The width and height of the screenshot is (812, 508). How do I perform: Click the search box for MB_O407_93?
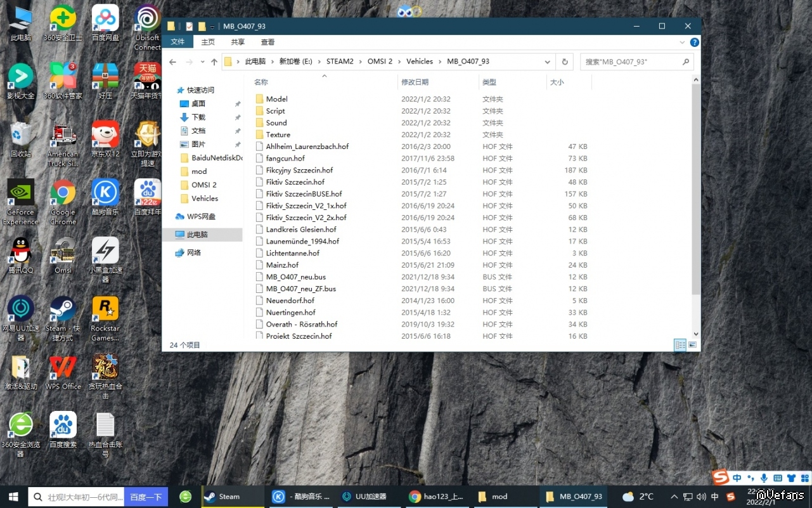tap(631, 62)
